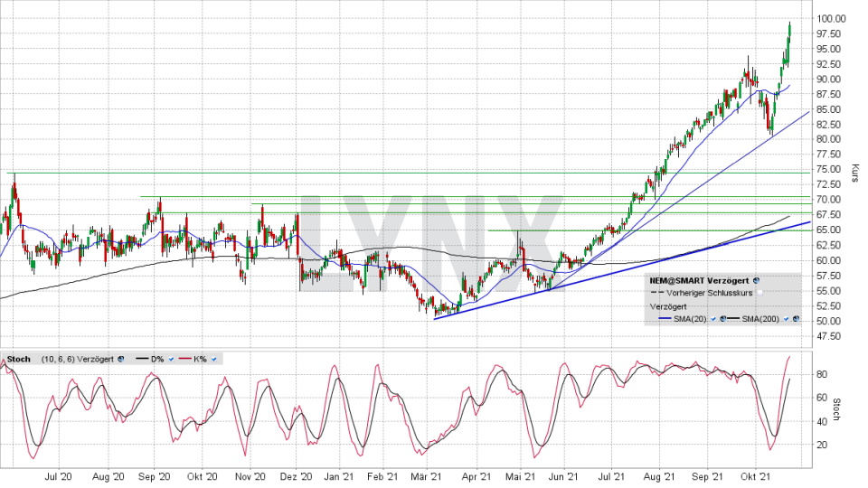
Task: Uncheck the SMA(20) visibility checkbox
Action: tap(713, 319)
